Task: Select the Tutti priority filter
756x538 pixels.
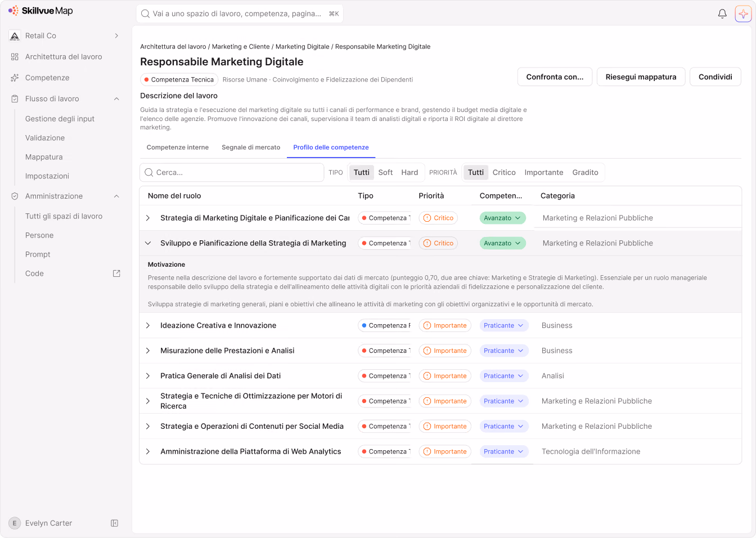Action: coord(476,172)
